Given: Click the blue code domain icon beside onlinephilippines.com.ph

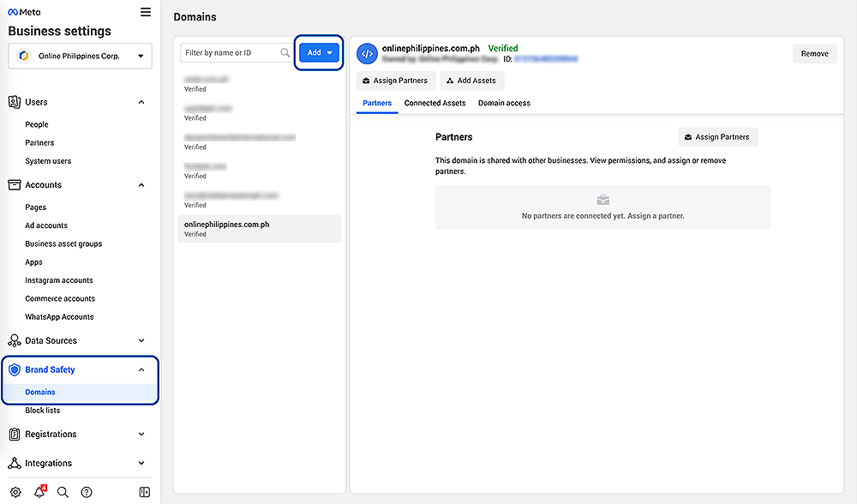Looking at the screenshot, I should click(367, 53).
